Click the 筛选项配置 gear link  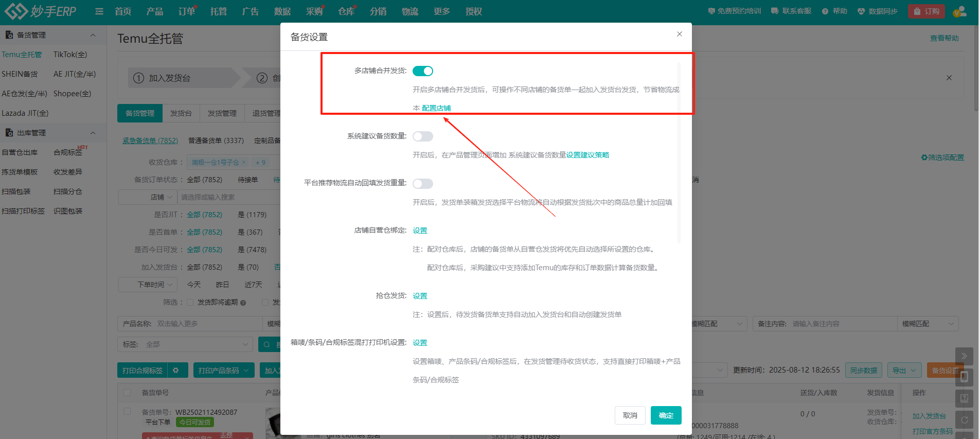(x=942, y=157)
